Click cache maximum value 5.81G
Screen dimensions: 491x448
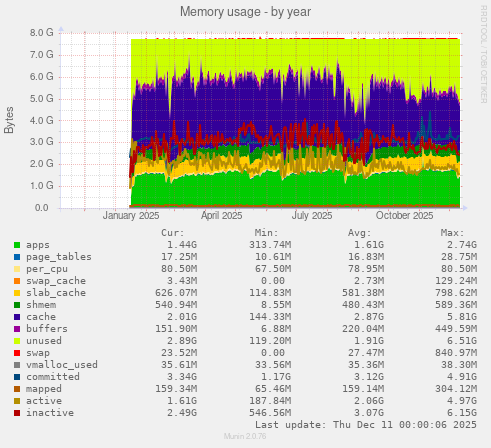[x=462, y=317]
